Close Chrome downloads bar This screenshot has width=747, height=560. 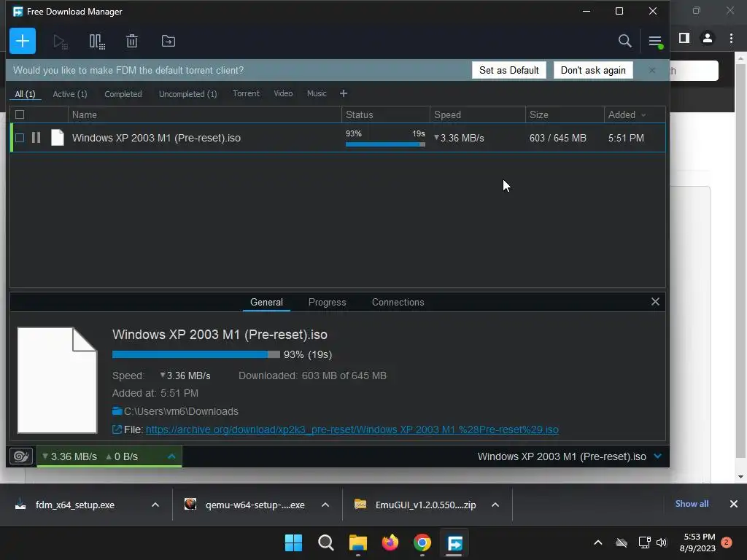734,504
